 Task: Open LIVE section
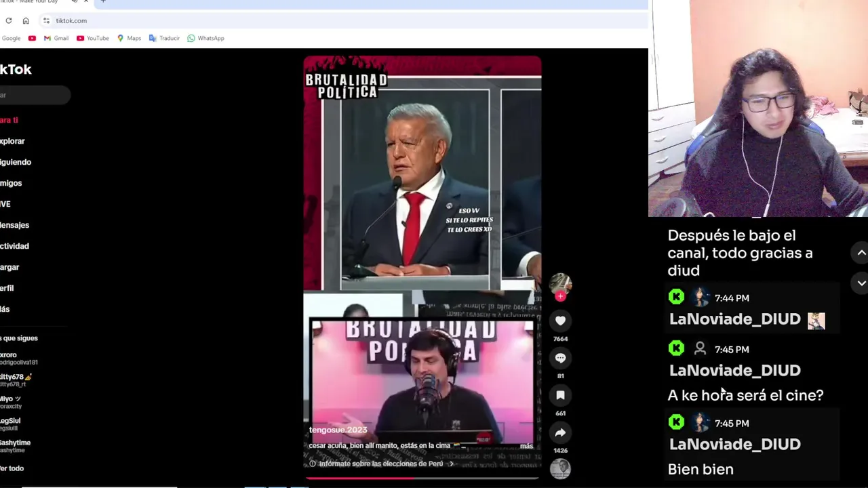[5, 204]
